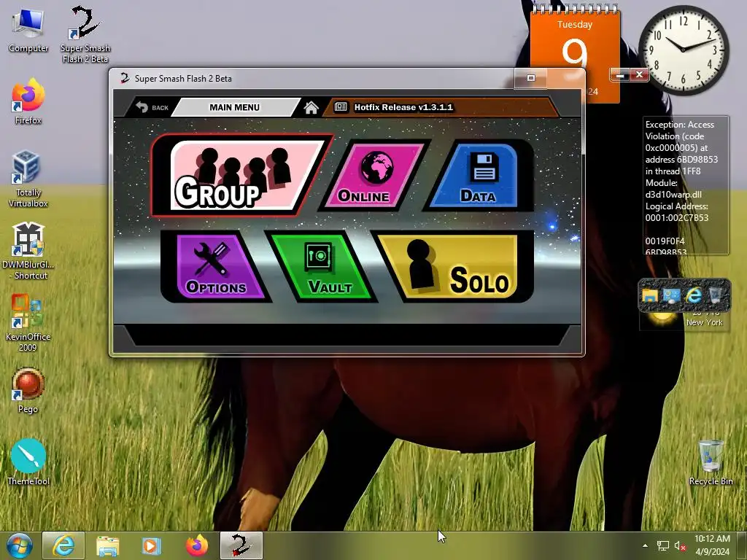Screen dimensions: 747x560
Task: Click the Start orb on taskbar
Action: (x=19, y=545)
